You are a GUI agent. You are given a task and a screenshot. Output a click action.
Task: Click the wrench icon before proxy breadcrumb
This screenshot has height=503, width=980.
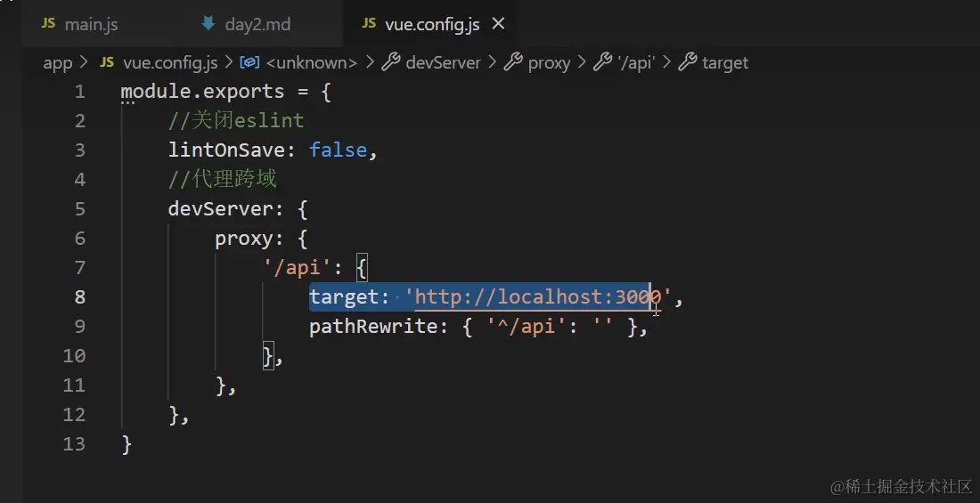pyautogui.click(x=513, y=62)
